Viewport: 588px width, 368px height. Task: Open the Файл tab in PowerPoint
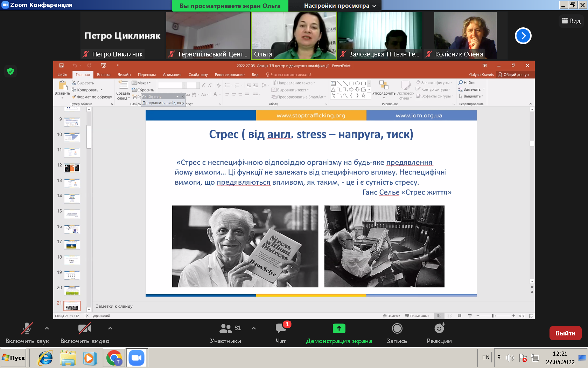[x=62, y=75]
